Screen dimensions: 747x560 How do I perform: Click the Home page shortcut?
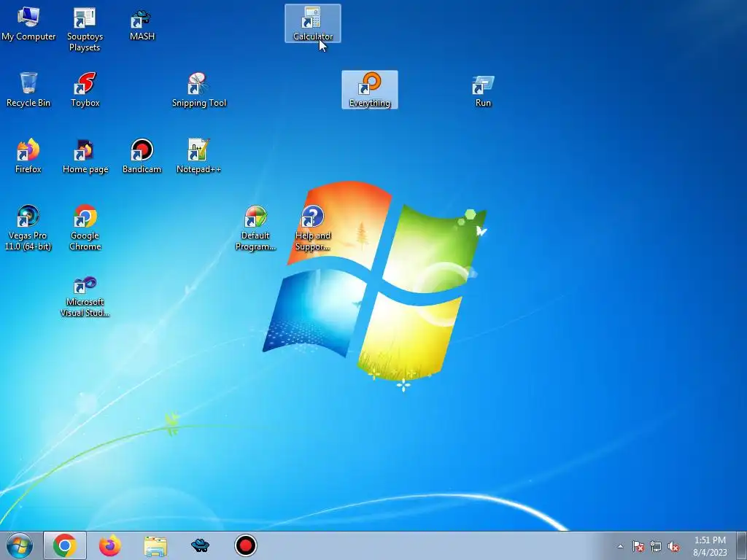[x=85, y=156]
